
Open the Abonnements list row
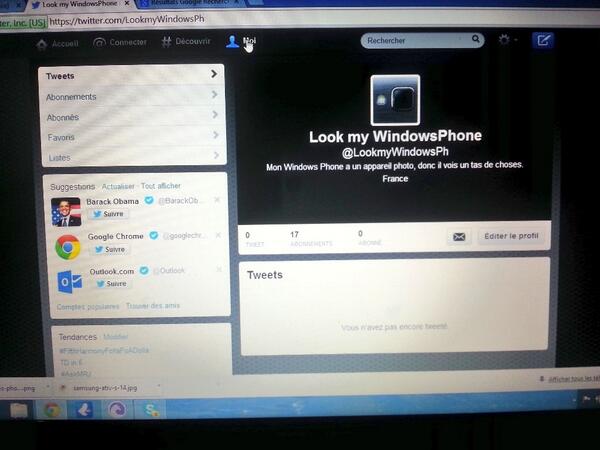click(x=133, y=96)
